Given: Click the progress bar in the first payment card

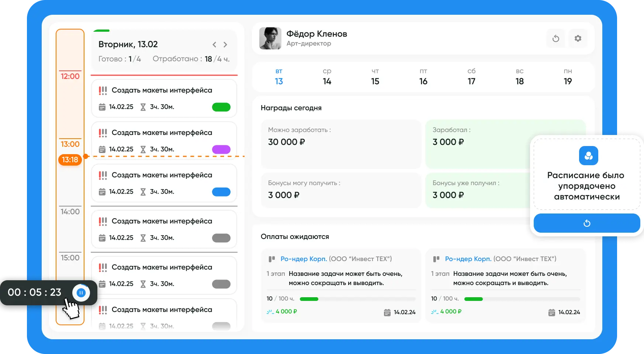Looking at the screenshot, I should point(357,299).
